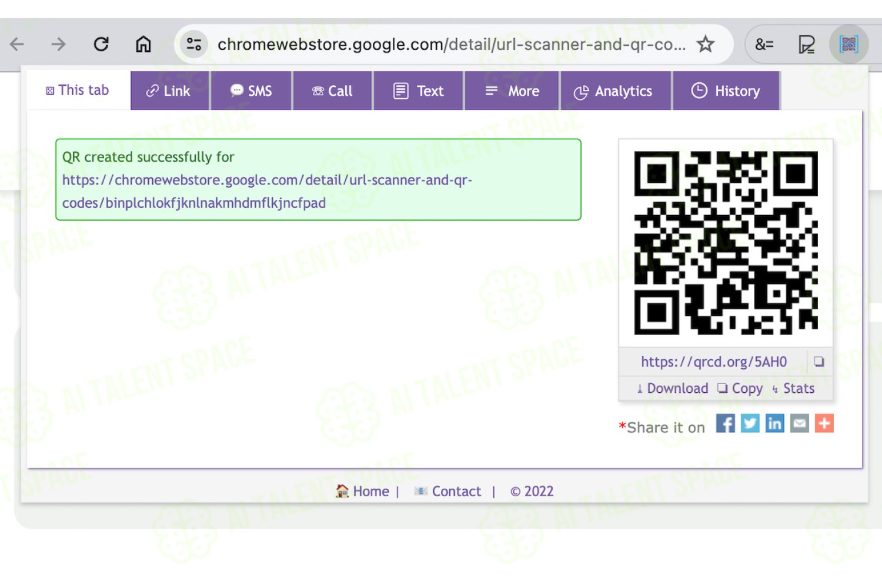This screenshot has height=588, width=882.
Task: Open the Link tab
Action: [169, 91]
